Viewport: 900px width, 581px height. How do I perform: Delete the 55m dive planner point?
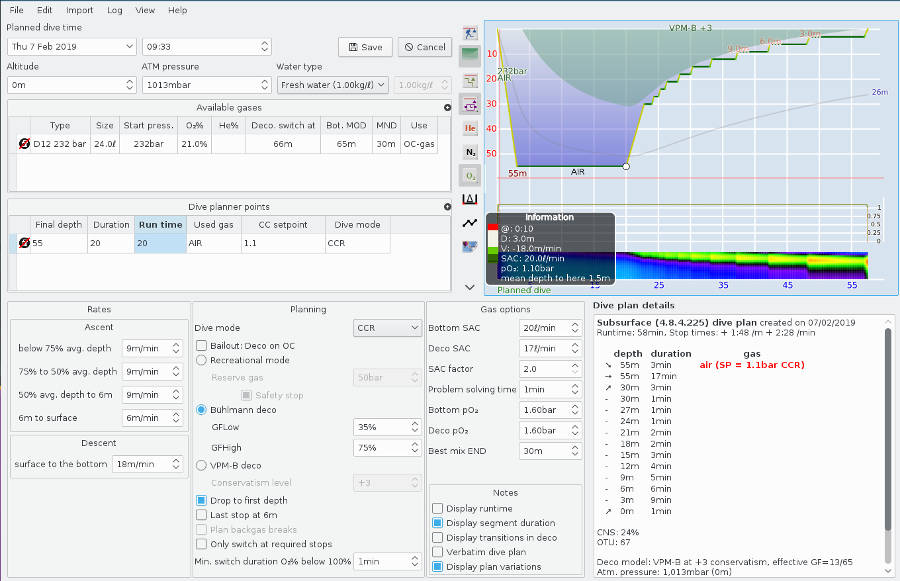point(24,241)
